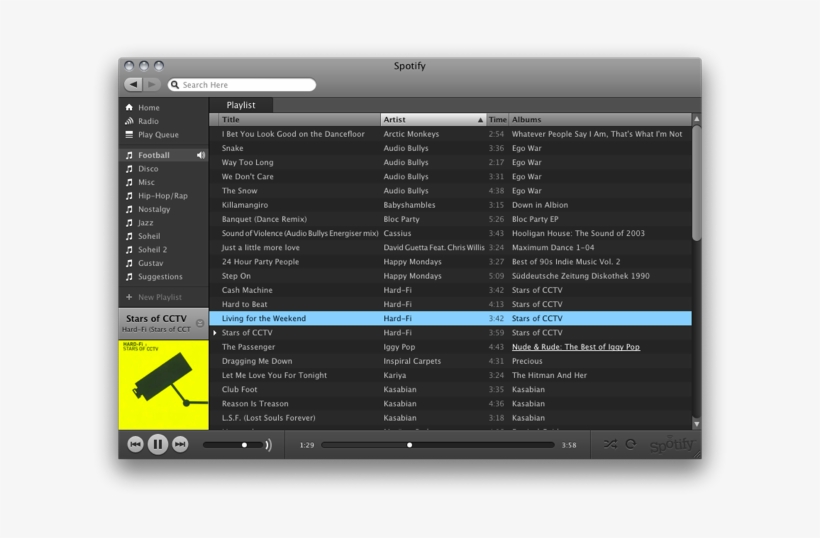The image size is (820, 538).
Task: Click the scrollbar down arrow
Action: point(696,424)
